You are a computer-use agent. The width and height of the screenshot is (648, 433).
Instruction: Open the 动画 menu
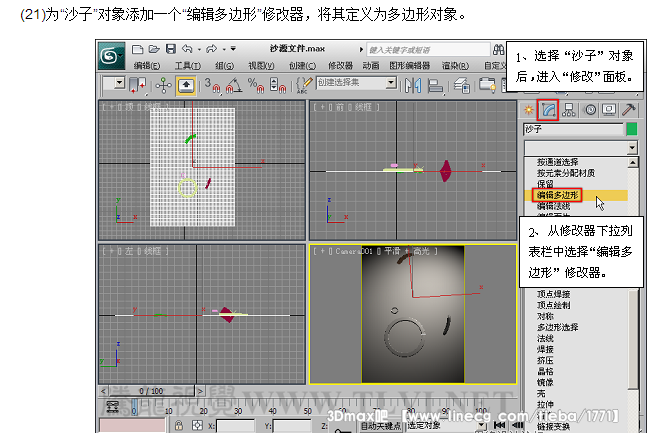tap(371, 66)
